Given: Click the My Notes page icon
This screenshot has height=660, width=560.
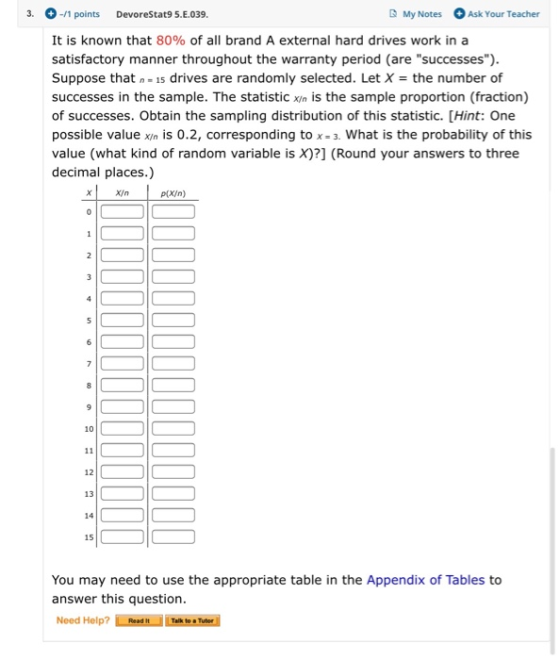Looking at the screenshot, I should [393, 13].
